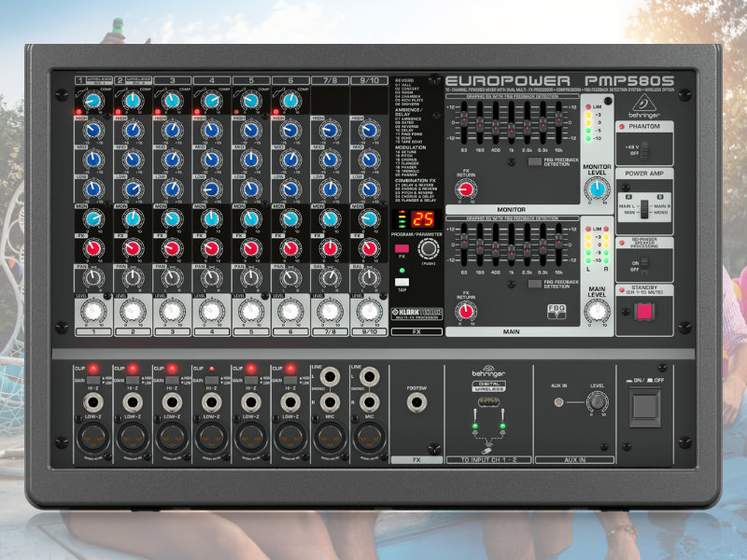Toggle the POWER AMP mode switch
This screenshot has height=560, width=747.
click(644, 209)
